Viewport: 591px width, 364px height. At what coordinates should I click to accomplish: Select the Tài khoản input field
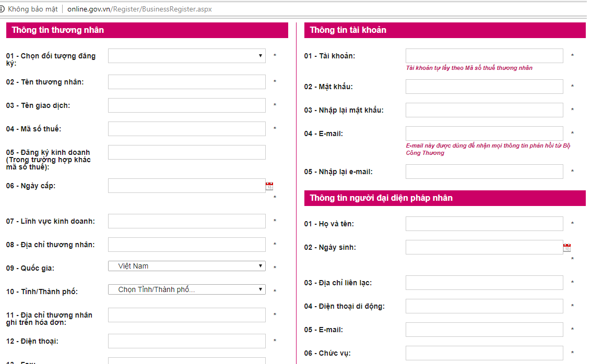click(x=484, y=56)
